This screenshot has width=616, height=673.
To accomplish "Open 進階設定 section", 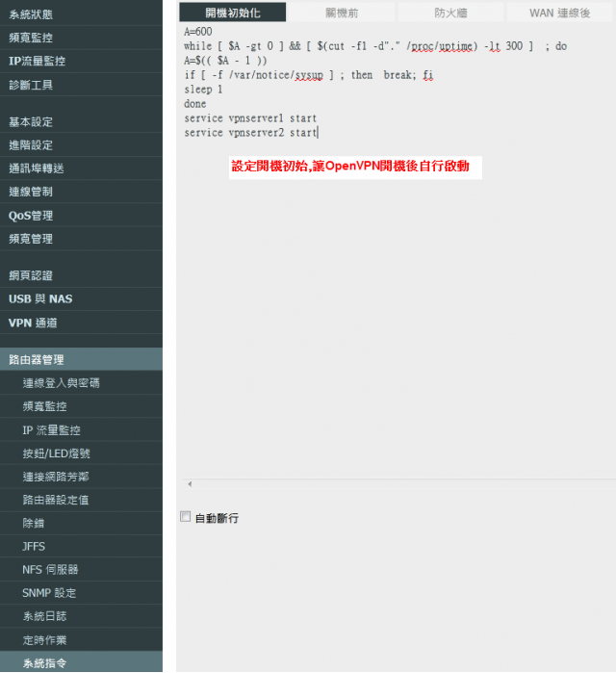I will click(x=81, y=145).
